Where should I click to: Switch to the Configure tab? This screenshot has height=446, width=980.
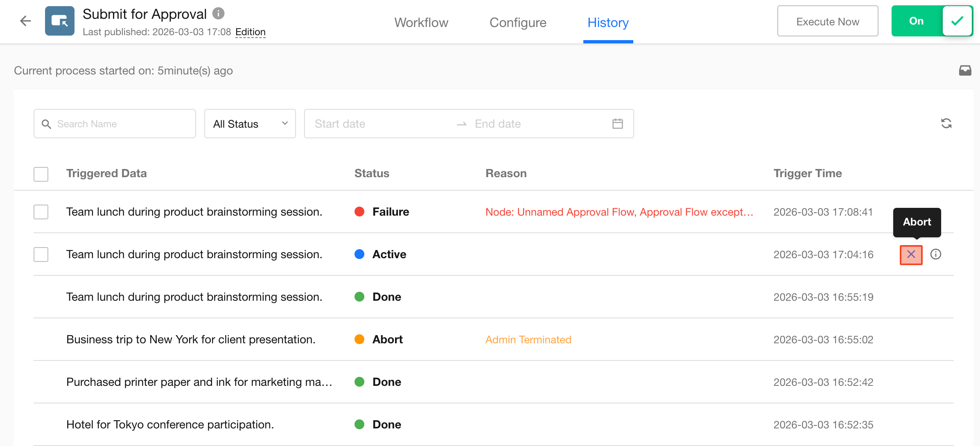(518, 23)
